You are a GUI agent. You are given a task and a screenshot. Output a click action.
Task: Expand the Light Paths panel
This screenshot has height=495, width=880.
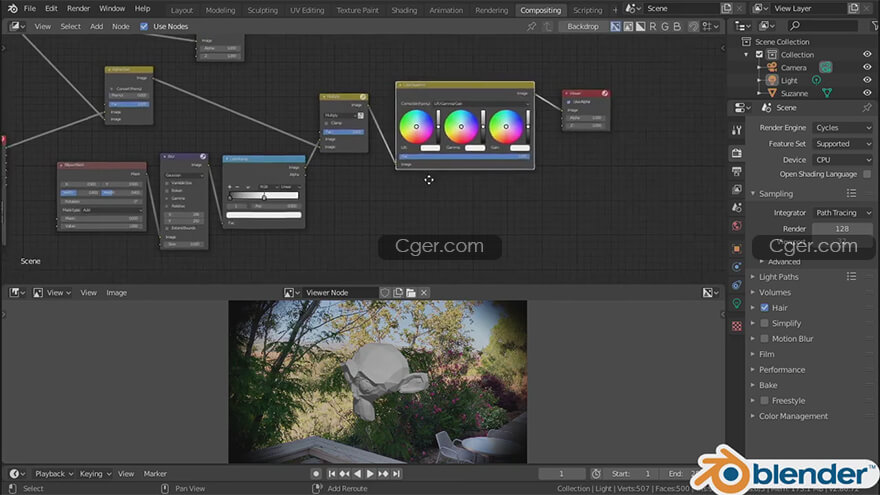click(x=778, y=277)
